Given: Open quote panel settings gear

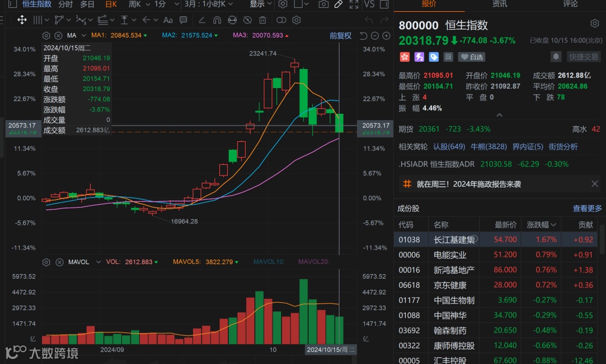Looking at the screenshot, I should tap(594, 24).
